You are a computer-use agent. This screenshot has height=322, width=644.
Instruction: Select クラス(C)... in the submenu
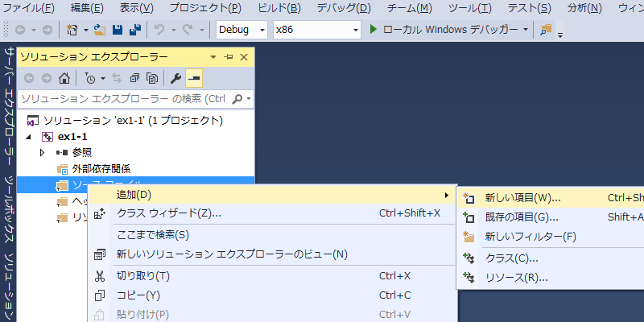pyautogui.click(x=551, y=258)
